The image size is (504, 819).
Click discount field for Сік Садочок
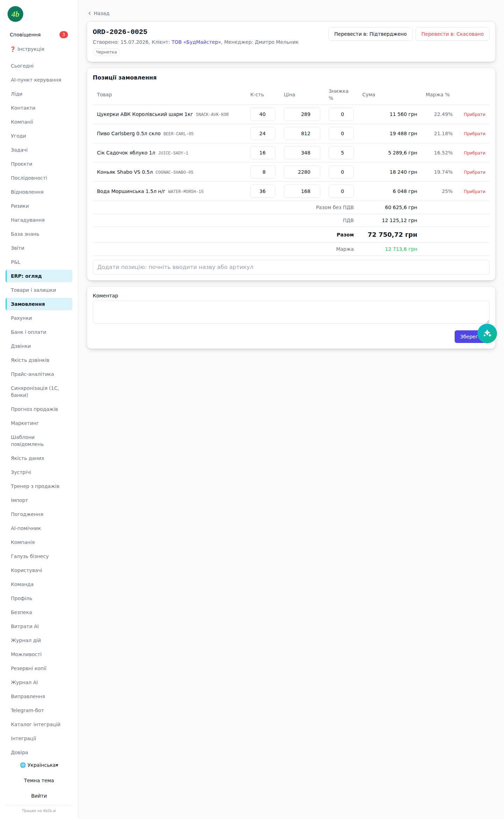(341, 153)
